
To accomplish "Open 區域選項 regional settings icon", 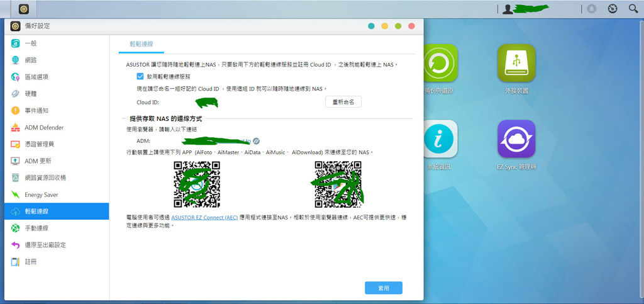I will click(16, 77).
